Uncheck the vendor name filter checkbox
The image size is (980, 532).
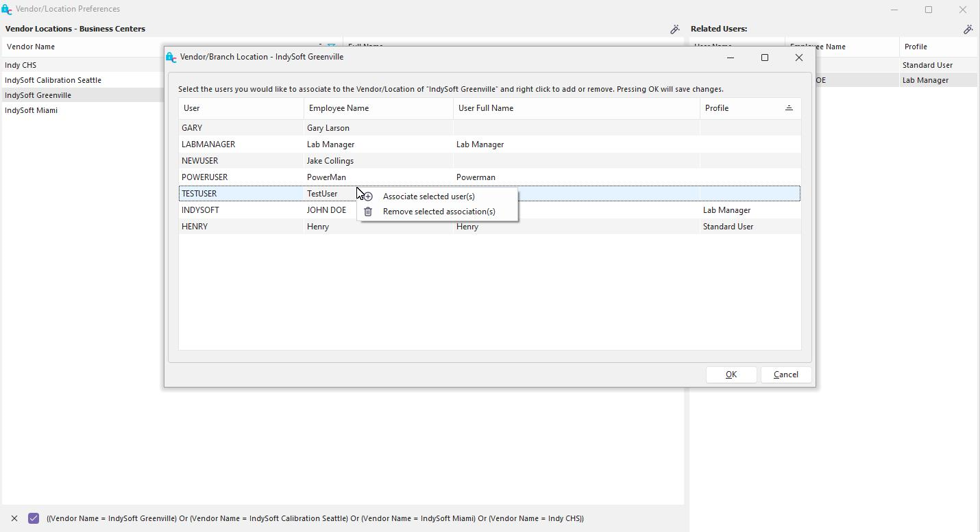tap(34, 518)
